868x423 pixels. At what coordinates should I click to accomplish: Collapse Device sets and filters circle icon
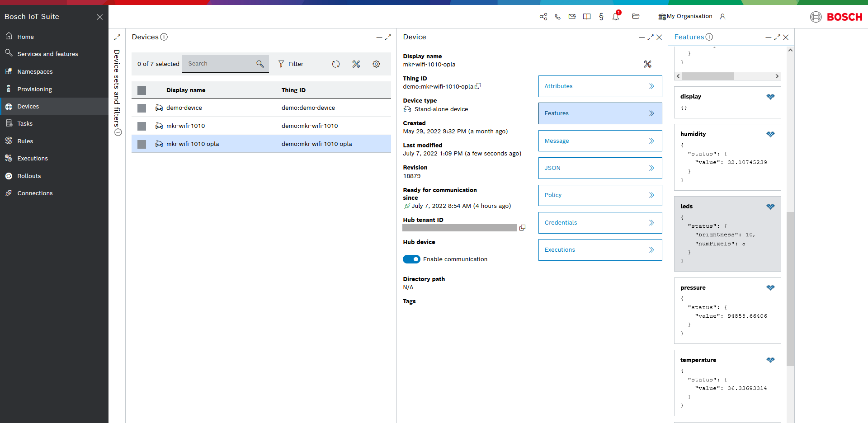(x=118, y=132)
